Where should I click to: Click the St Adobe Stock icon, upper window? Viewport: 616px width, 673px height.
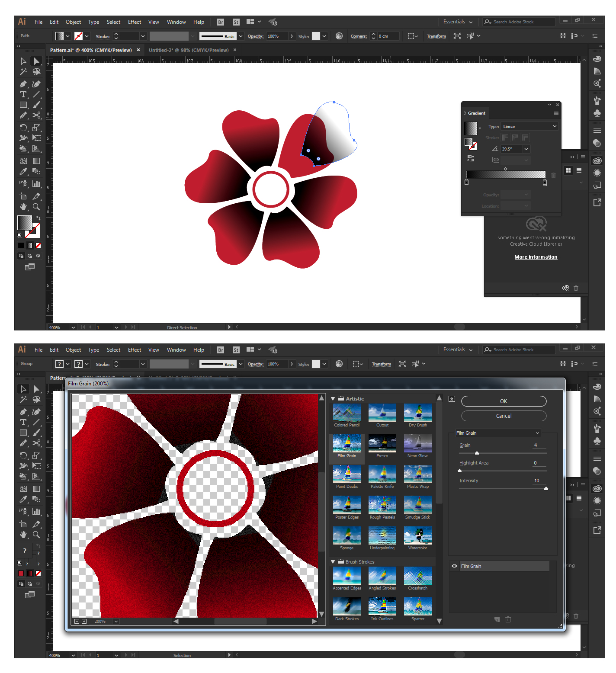236,22
